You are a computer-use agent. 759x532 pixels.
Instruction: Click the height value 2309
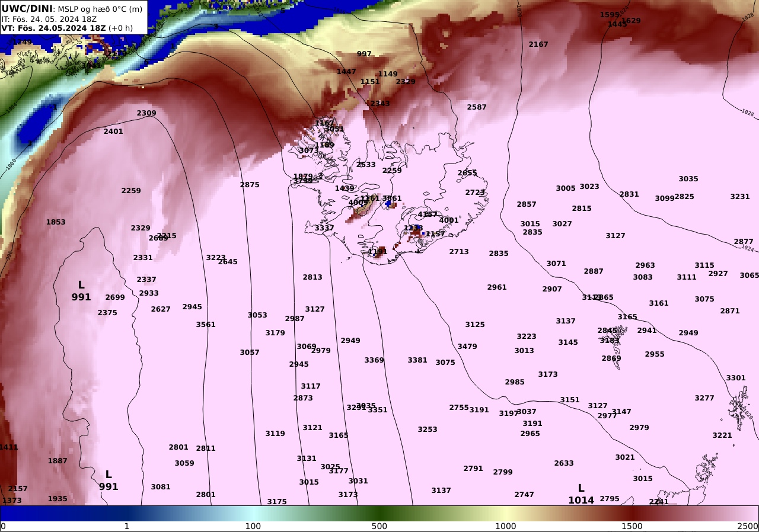tap(146, 113)
